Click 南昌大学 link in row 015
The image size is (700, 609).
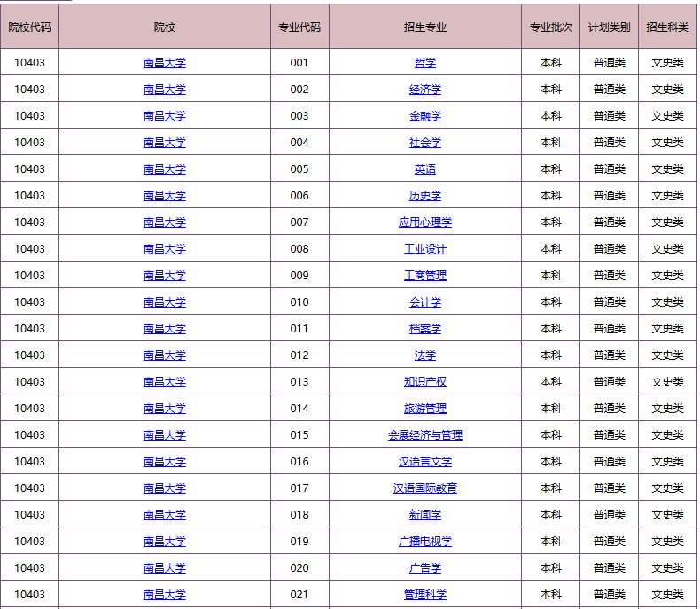[x=164, y=435]
